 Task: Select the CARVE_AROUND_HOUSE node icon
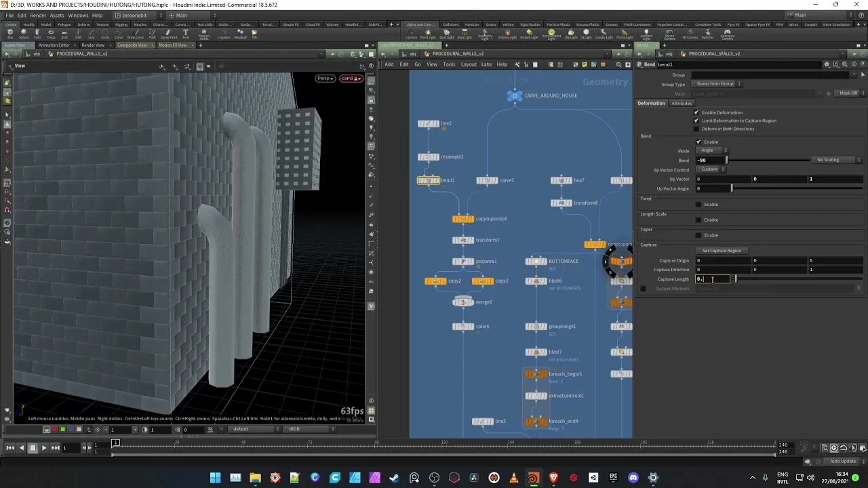point(515,96)
